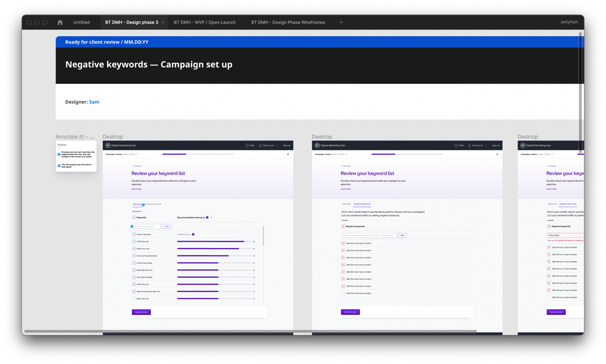Select the Annotate it! notes card

(76, 157)
